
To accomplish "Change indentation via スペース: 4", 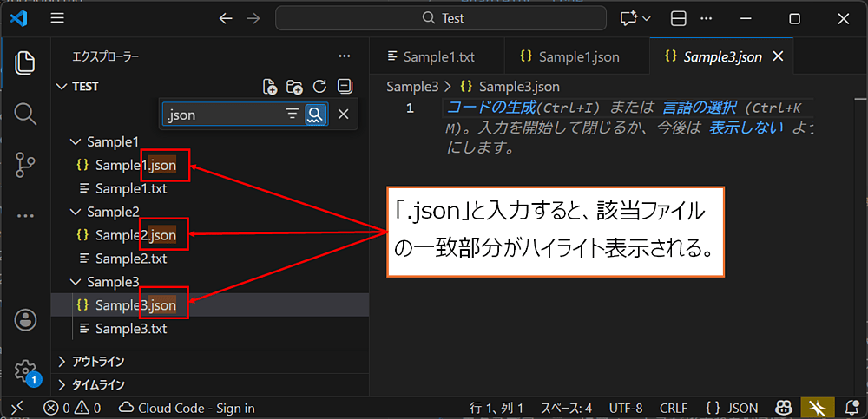I will pos(566,409).
